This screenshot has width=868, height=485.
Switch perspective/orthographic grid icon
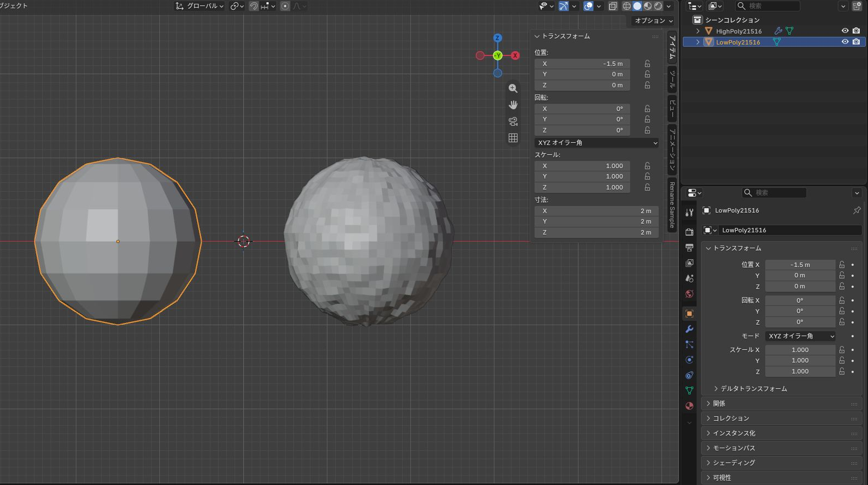click(x=513, y=138)
